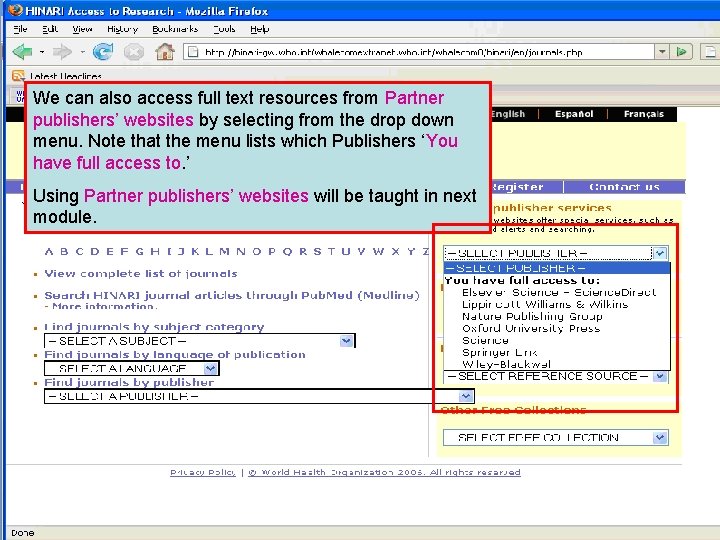This screenshot has height=540, width=720.
Task: Click the More information link
Action: 105,306
